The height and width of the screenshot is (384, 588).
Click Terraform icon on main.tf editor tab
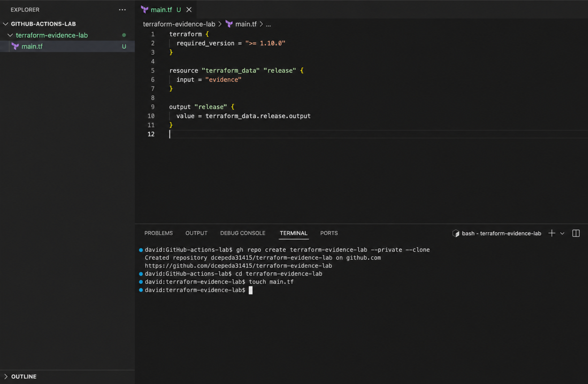[144, 10]
